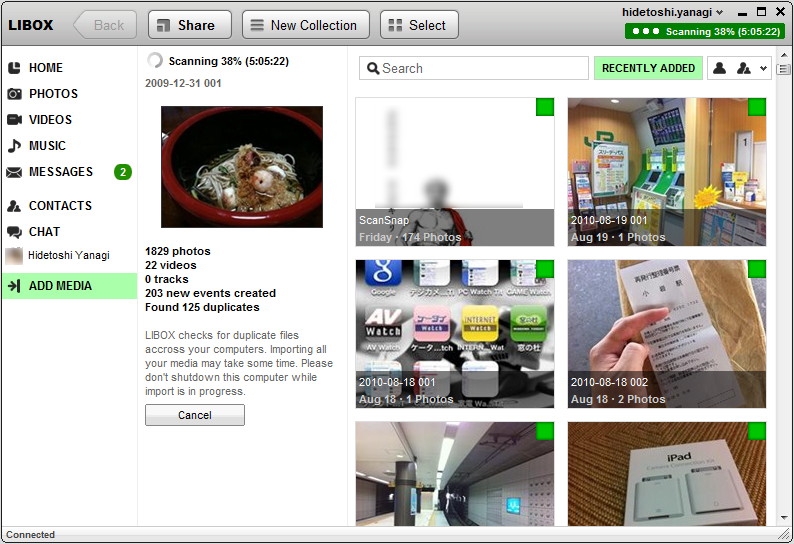Click Hidetoshi Yanagi contact name
Image resolution: width=794 pixels, height=544 pixels.
coord(69,255)
